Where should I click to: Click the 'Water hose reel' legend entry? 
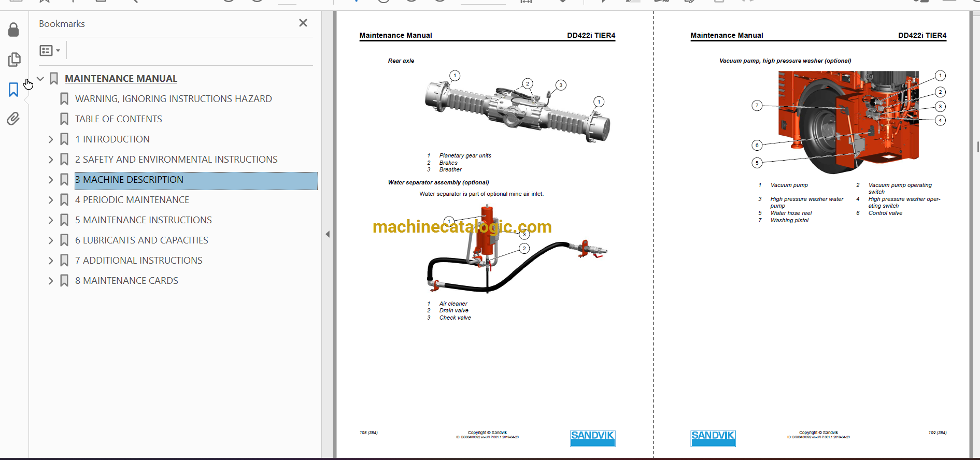(791, 213)
